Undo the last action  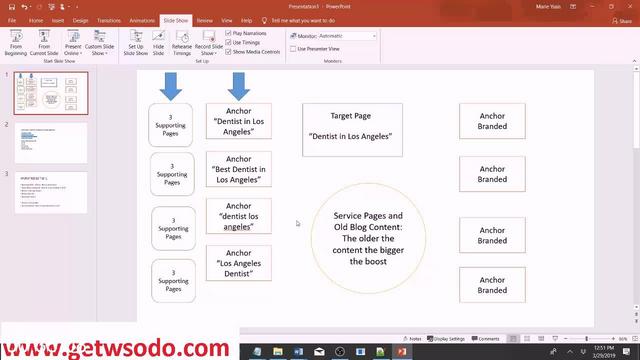pyautogui.click(x=24, y=7)
